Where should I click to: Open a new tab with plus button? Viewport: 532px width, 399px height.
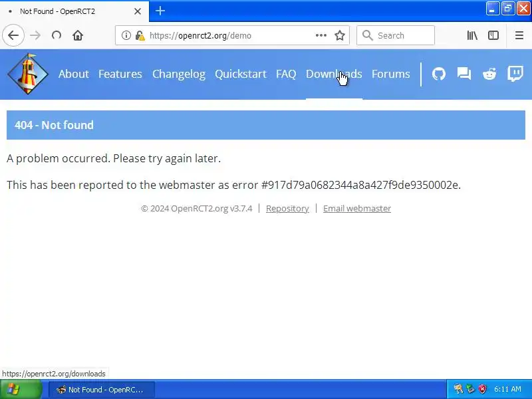pyautogui.click(x=160, y=11)
